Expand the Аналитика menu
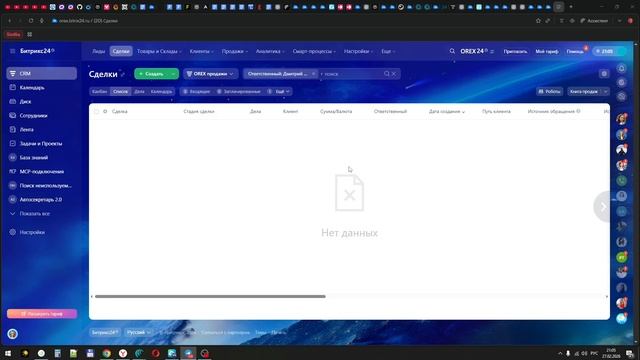The image size is (640, 360). 270,51
